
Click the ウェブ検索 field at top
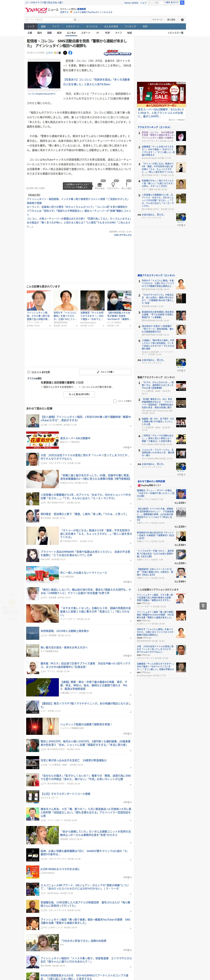point(156,3)
